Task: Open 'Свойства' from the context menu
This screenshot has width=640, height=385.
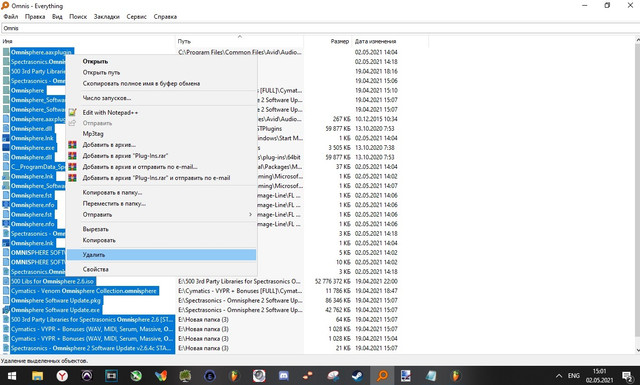Action: (x=96, y=269)
